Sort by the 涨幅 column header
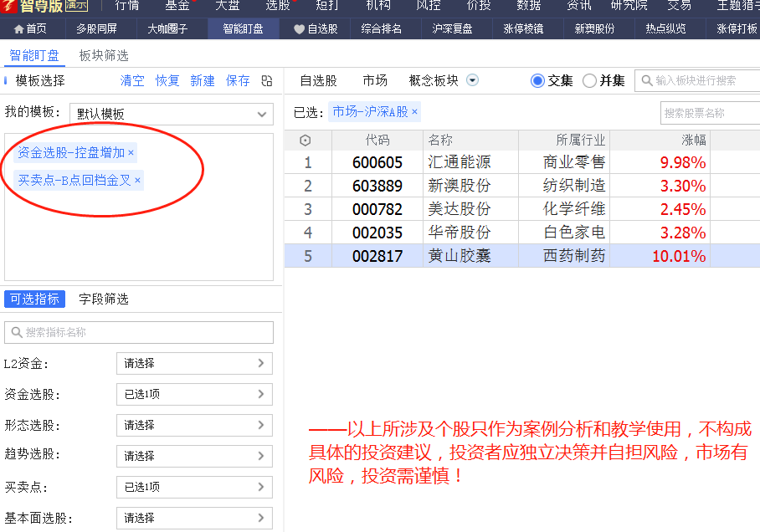 tap(660, 140)
